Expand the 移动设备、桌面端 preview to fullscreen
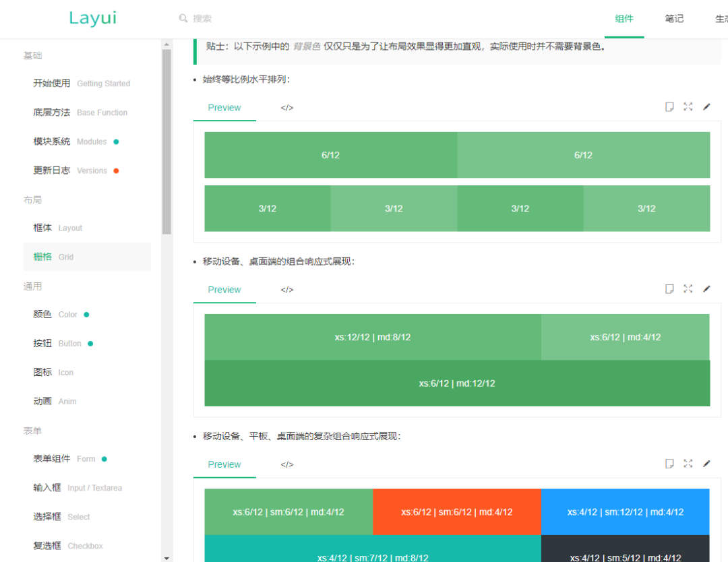The image size is (728, 562). 688,289
